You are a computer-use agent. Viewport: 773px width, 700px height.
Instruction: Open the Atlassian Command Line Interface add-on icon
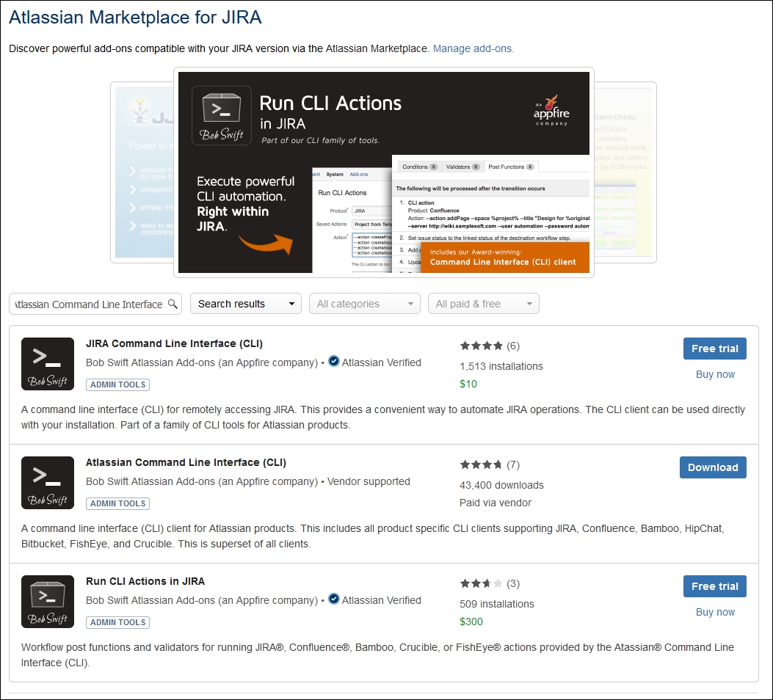tap(47, 482)
